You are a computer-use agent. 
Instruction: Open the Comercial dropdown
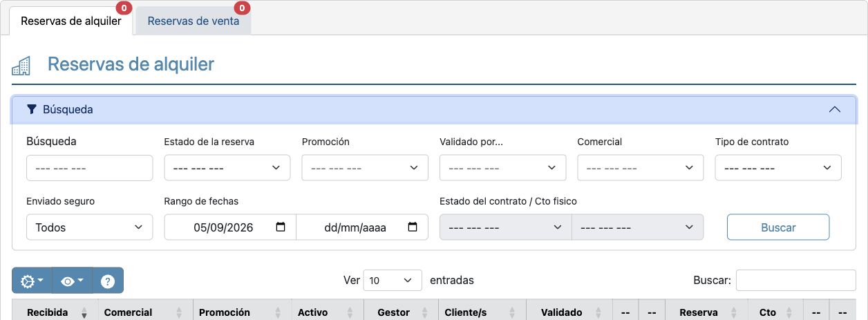640,167
